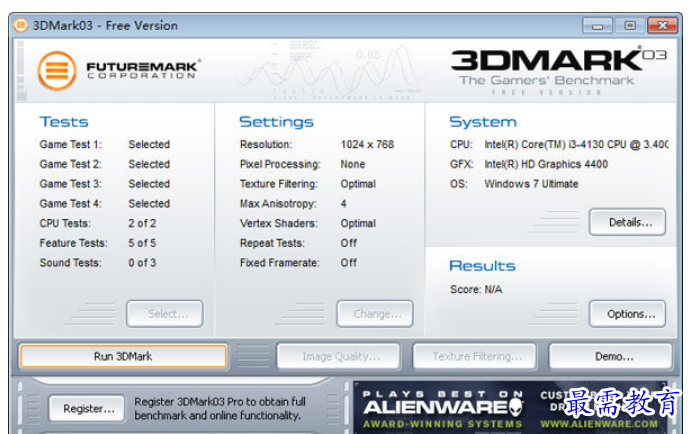688x434 pixels.
Task: Click the CPU Intel Core i3-4130 text
Action: [x=576, y=144]
